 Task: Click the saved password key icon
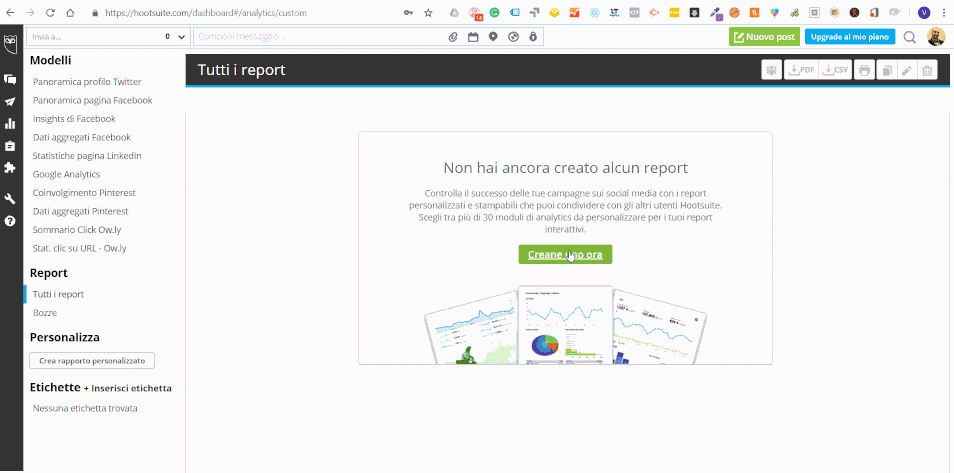(x=408, y=12)
